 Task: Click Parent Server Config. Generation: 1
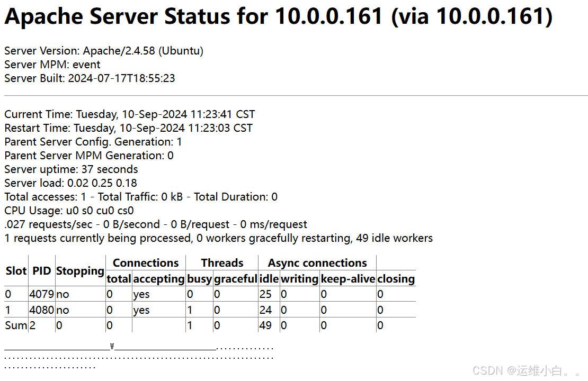pyautogui.click(x=93, y=142)
